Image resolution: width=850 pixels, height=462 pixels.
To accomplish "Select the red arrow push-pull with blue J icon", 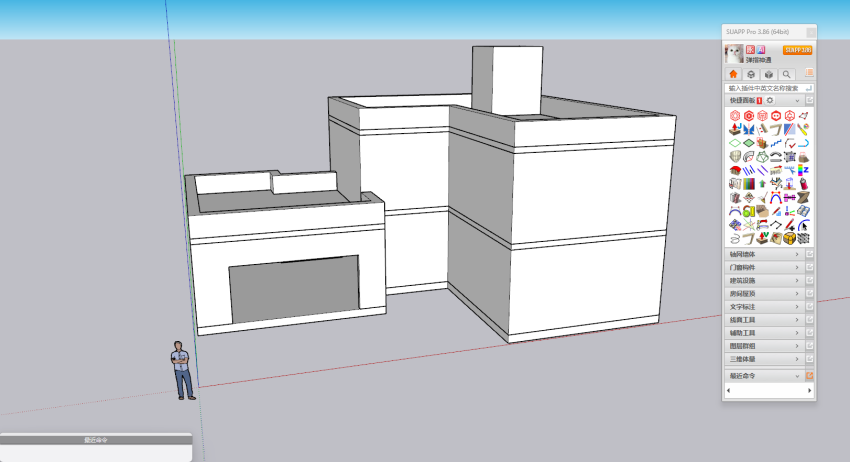I will [735, 129].
